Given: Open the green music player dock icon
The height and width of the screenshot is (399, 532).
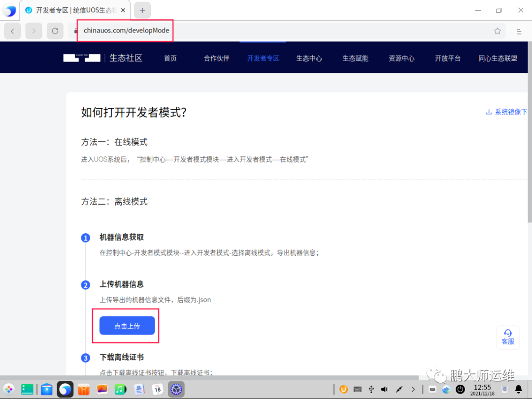Looking at the screenshot, I should pyautogui.click(x=121, y=389).
